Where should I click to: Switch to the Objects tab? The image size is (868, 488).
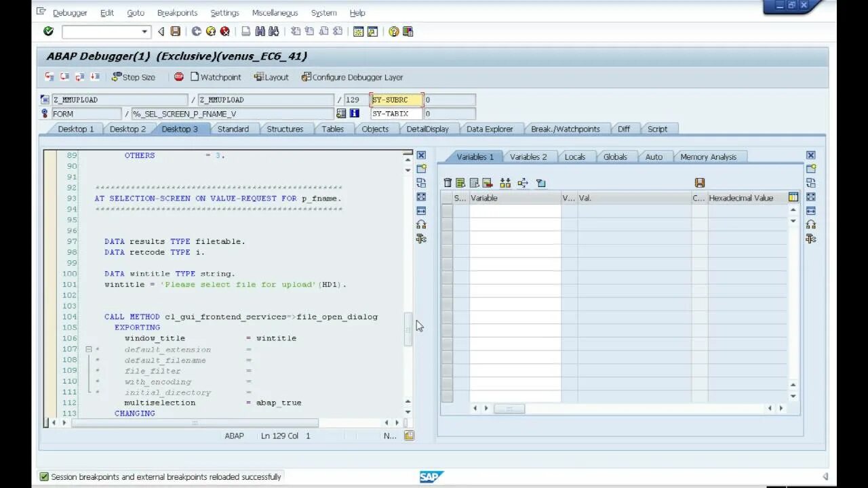coord(375,129)
